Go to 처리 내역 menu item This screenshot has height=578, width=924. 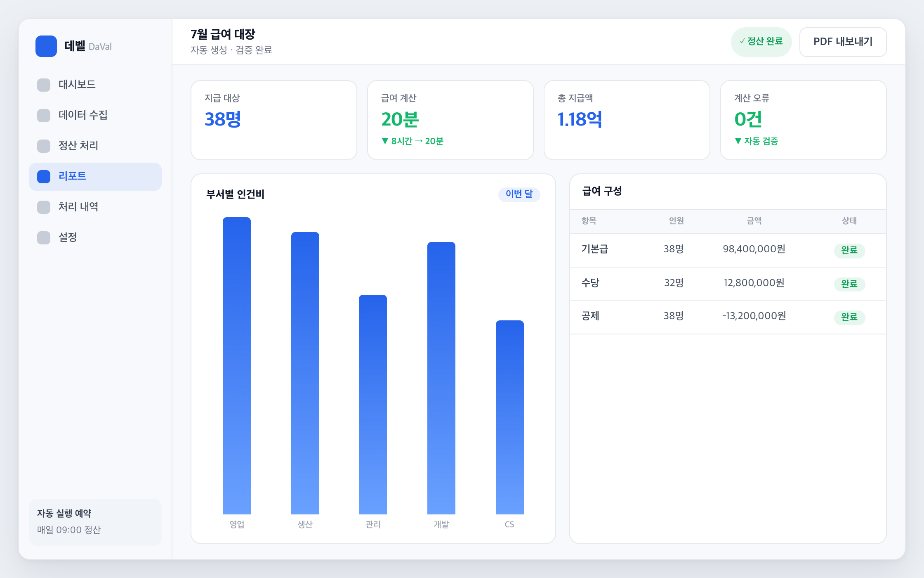pyautogui.click(x=95, y=207)
